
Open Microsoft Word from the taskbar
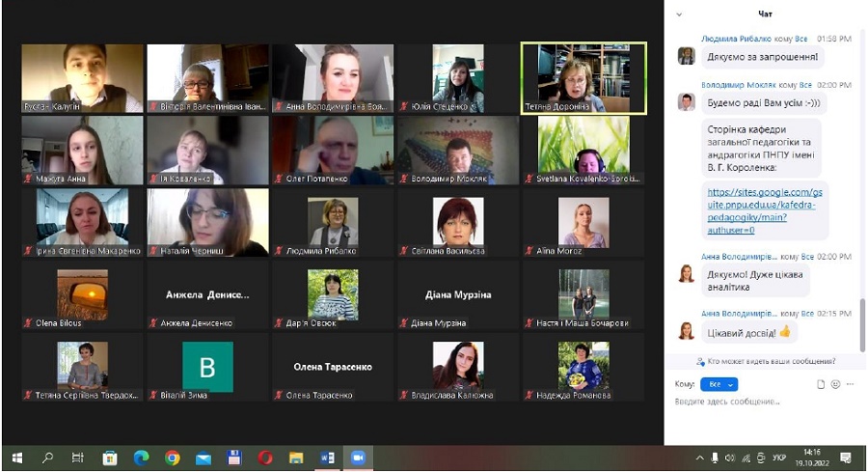point(327,458)
